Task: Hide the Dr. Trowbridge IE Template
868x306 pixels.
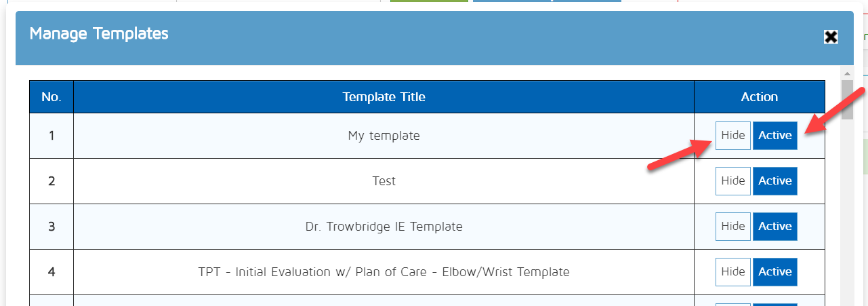Action: tap(732, 227)
